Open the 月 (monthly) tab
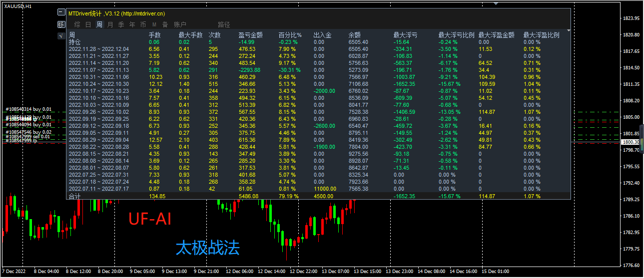 110,24
